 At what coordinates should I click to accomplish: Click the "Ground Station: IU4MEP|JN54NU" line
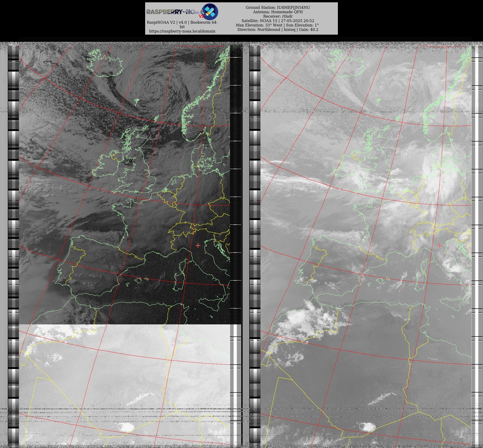pyautogui.click(x=278, y=7)
